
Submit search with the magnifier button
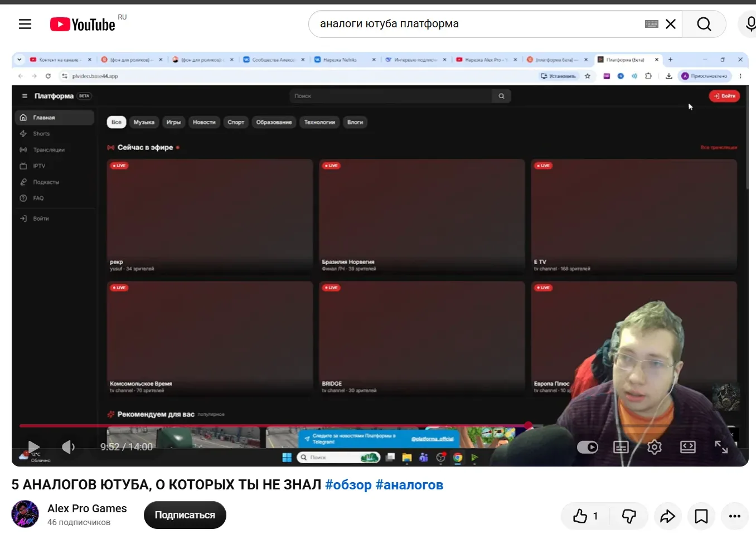click(x=704, y=24)
